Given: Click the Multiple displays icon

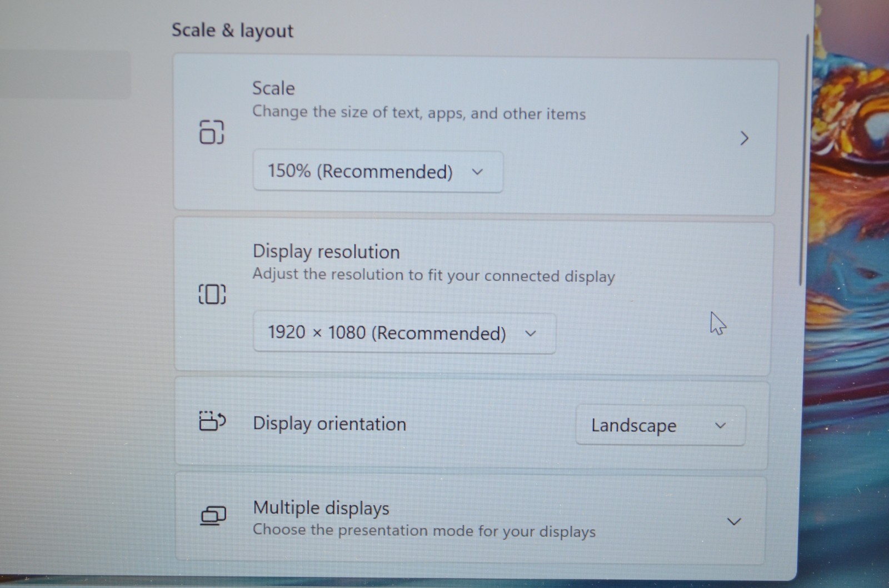Looking at the screenshot, I should click(213, 516).
